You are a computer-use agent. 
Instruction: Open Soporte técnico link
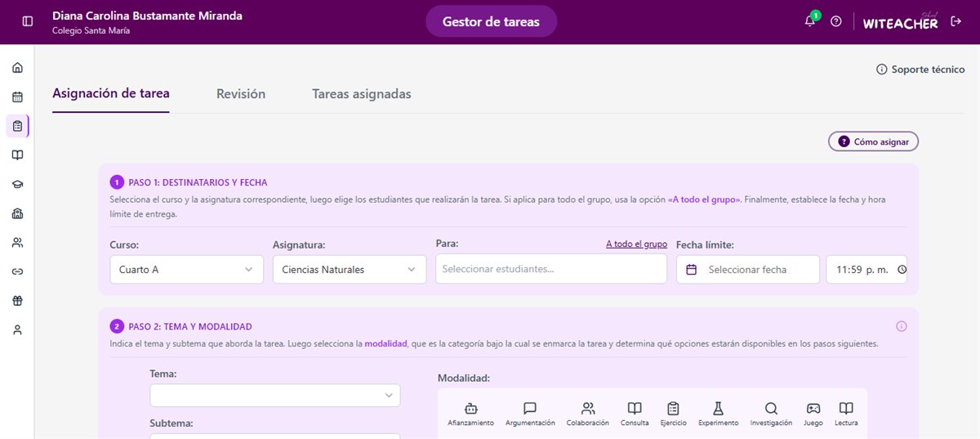[920, 69]
